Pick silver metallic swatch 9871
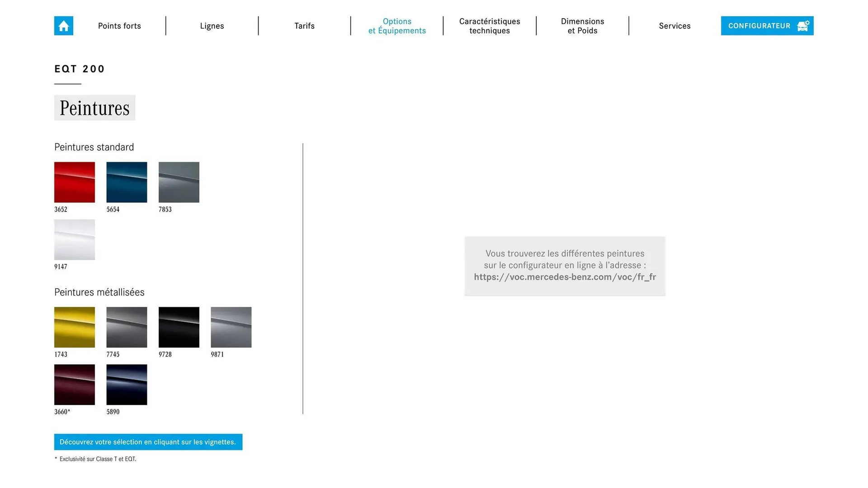The width and height of the screenshot is (868, 488). [231, 327]
